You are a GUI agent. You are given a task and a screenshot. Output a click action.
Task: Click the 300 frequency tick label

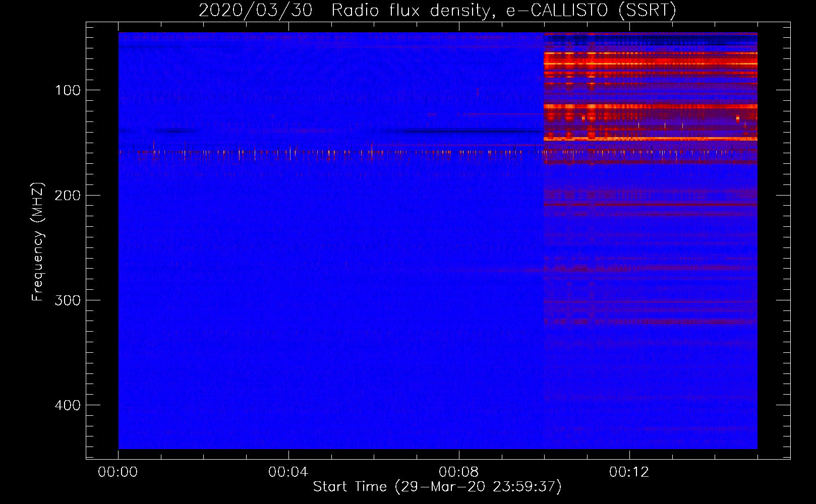click(68, 300)
